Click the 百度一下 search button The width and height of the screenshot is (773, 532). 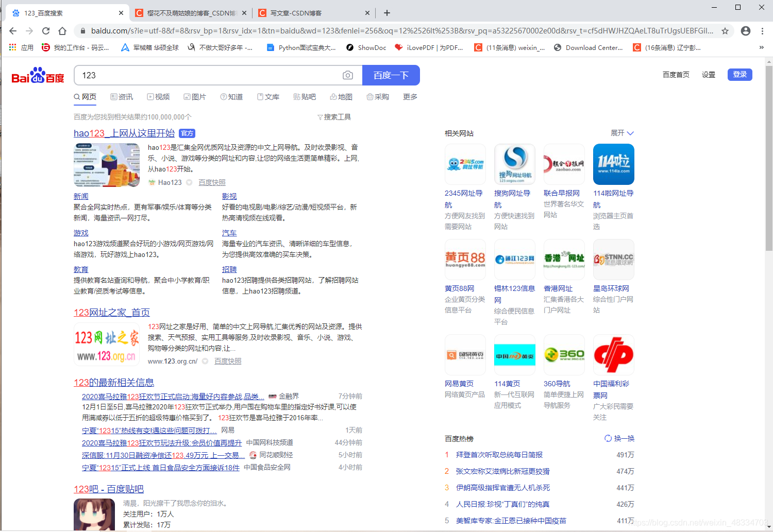click(x=391, y=75)
